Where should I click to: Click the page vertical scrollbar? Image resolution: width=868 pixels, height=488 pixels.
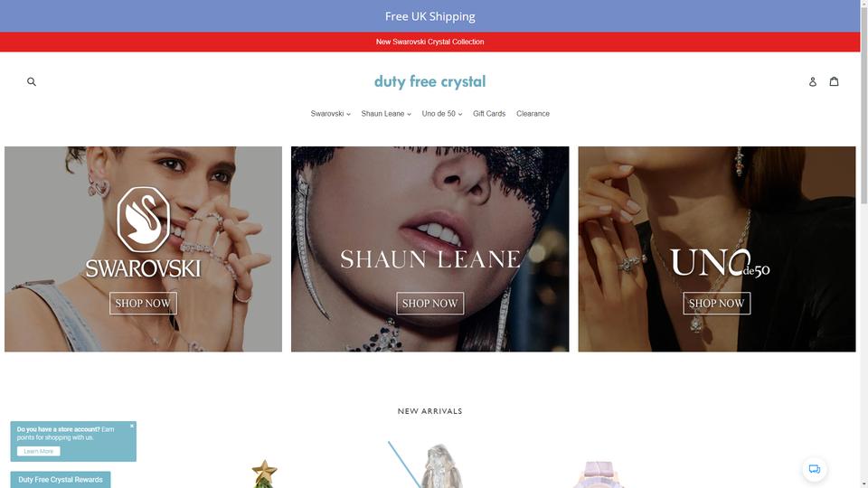point(864,243)
